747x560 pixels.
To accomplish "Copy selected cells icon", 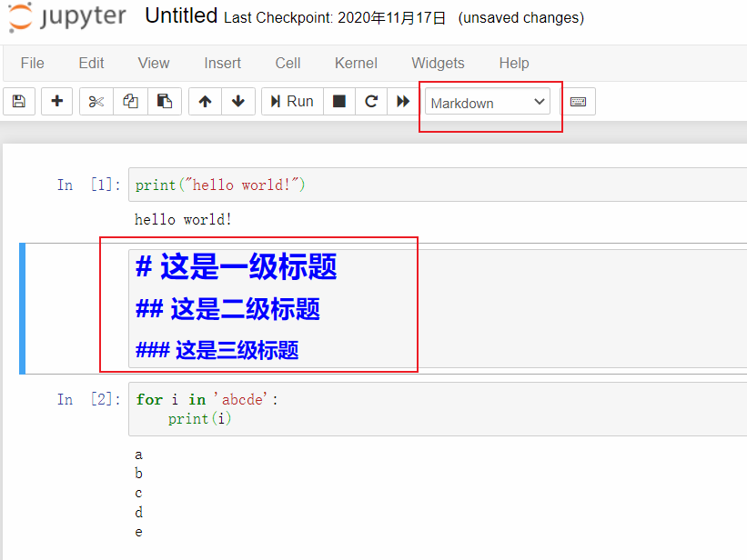I will click(x=130, y=102).
